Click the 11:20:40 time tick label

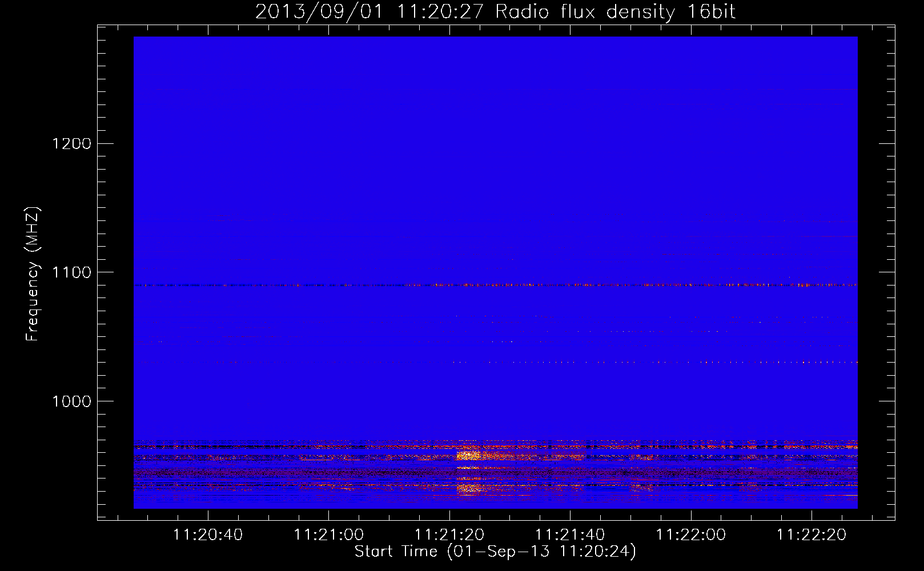tap(208, 535)
